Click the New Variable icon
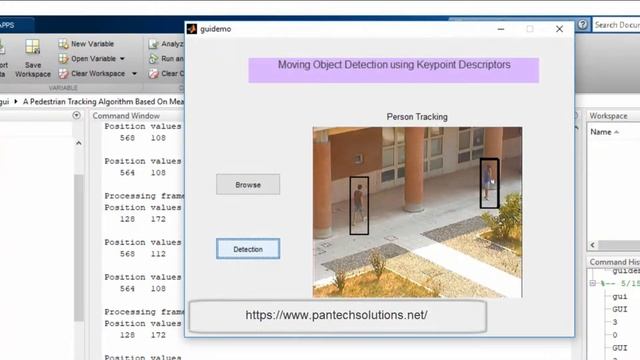 click(x=63, y=44)
